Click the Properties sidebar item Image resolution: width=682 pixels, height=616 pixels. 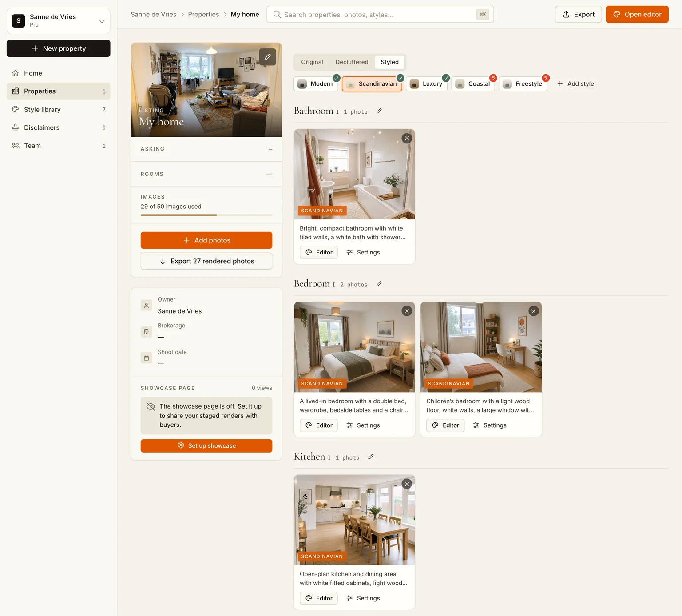click(x=59, y=91)
